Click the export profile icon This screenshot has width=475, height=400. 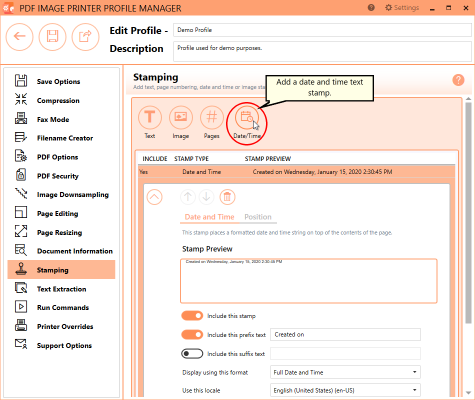(x=85, y=37)
